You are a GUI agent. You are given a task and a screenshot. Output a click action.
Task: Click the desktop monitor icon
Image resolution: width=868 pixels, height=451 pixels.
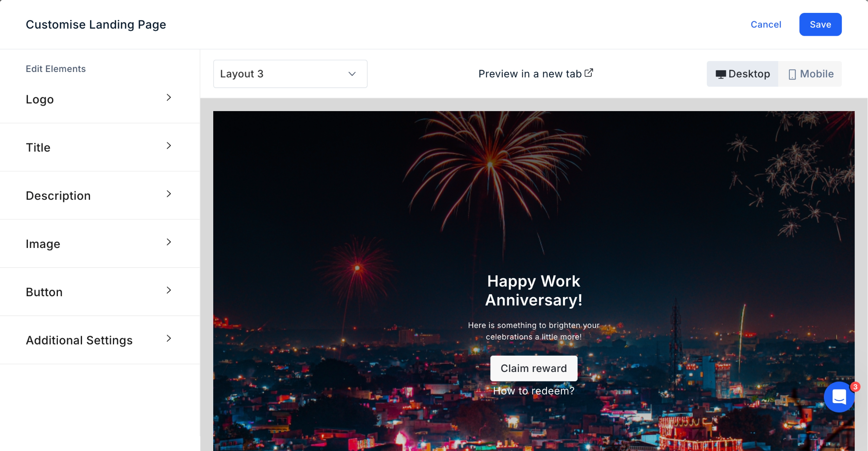(721, 74)
